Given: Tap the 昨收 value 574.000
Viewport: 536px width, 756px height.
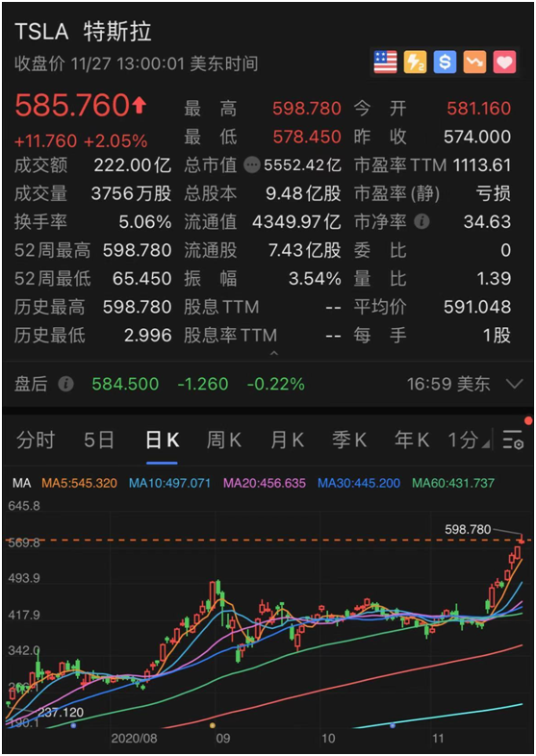Looking at the screenshot, I should (x=477, y=137).
